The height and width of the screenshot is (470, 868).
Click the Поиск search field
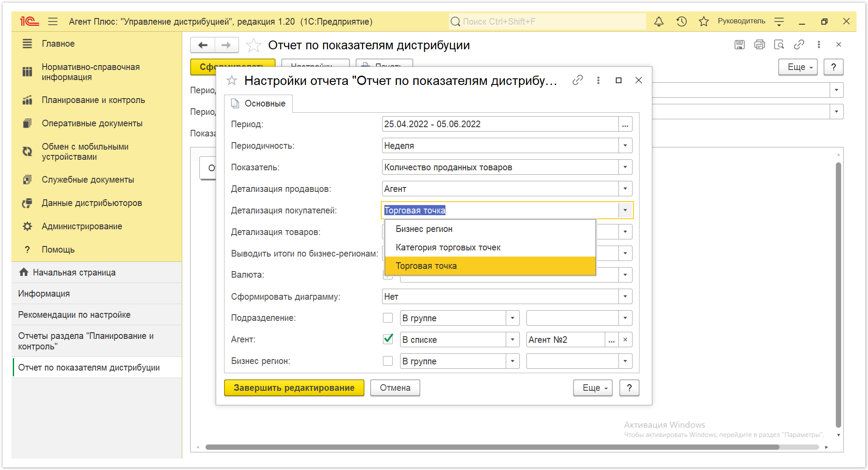tap(547, 21)
